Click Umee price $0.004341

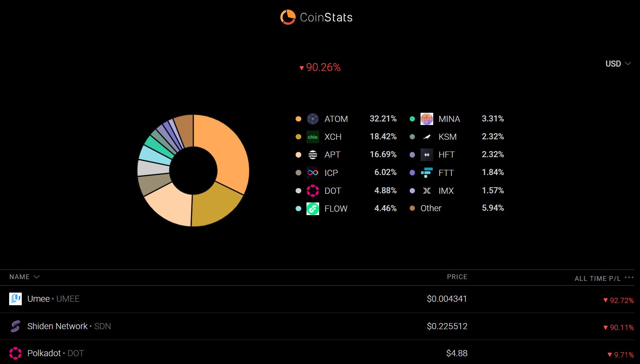click(x=447, y=299)
